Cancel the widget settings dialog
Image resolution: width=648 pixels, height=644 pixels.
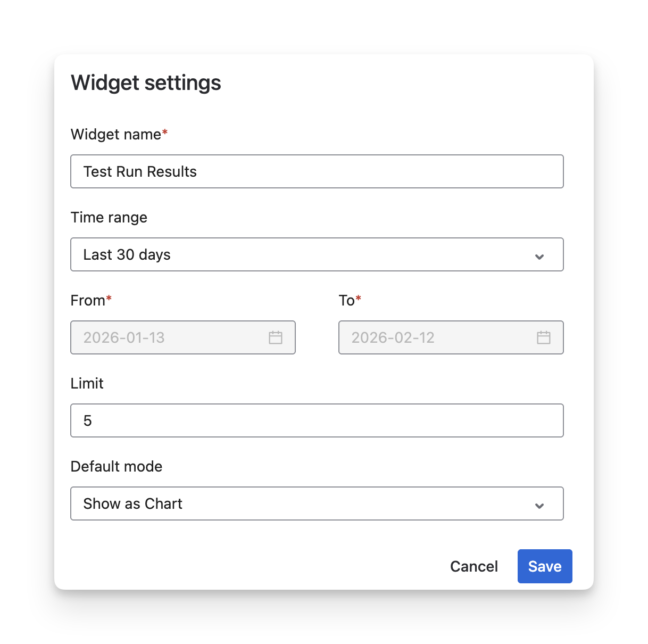click(474, 566)
